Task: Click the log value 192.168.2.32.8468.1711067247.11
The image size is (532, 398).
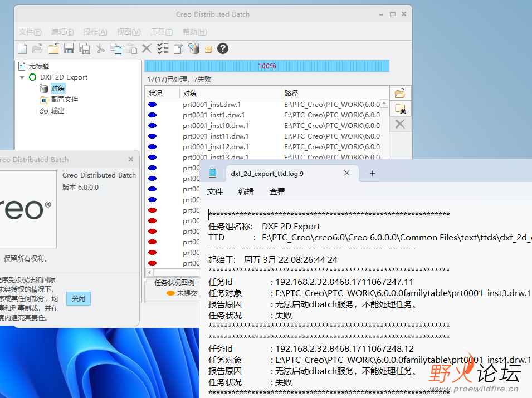Action: coord(344,282)
